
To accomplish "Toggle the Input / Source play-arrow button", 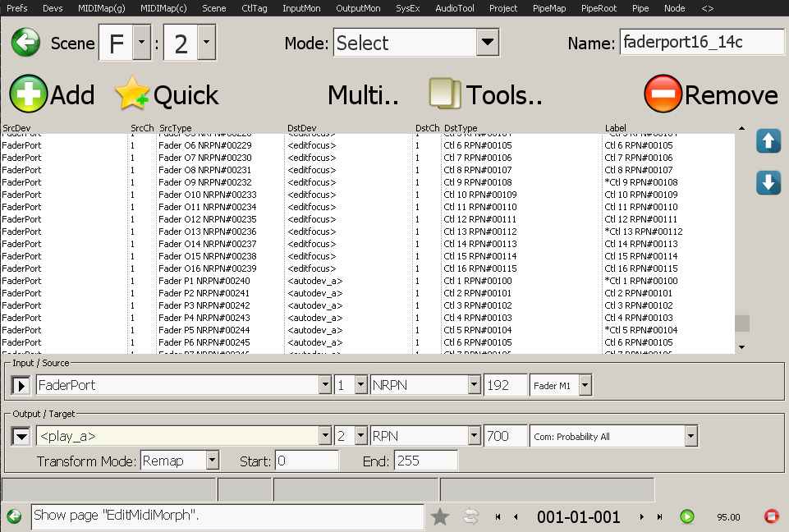I will pyautogui.click(x=21, y=385).
